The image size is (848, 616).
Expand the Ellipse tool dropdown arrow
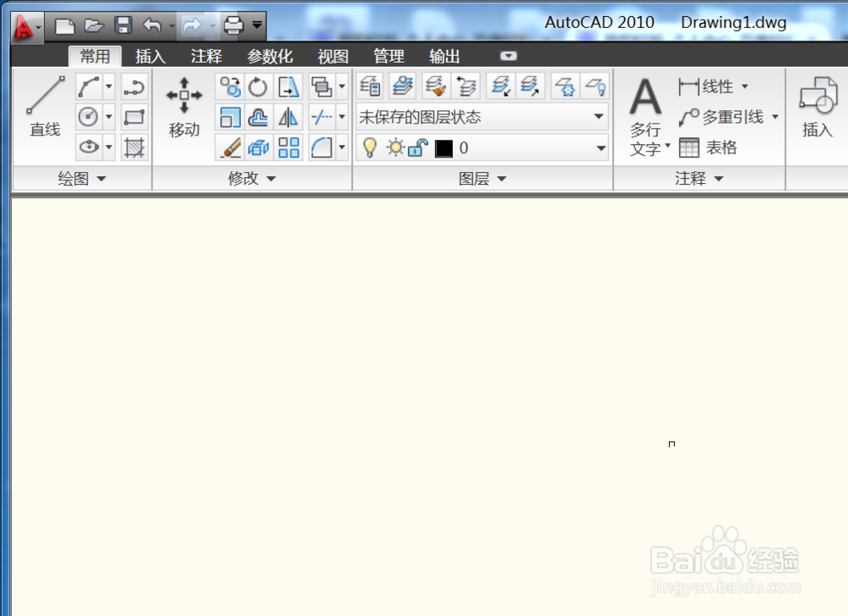[x=109, y=147]
